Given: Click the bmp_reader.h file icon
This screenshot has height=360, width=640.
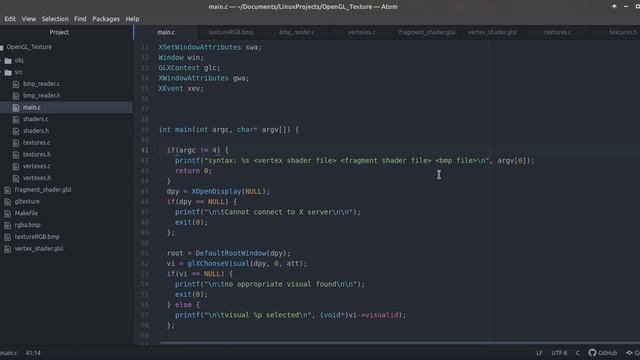Looking at the screenshot, I should click(16, 96).
